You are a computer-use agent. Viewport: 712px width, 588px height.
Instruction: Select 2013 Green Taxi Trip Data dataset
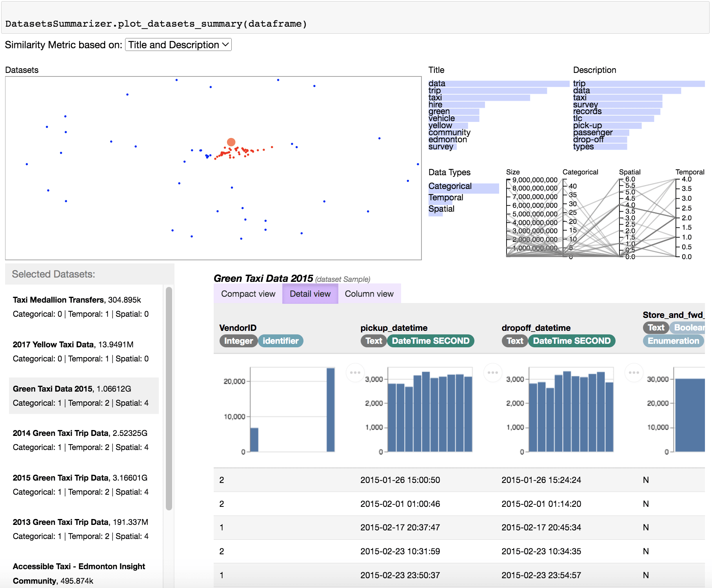pos(84,529)
